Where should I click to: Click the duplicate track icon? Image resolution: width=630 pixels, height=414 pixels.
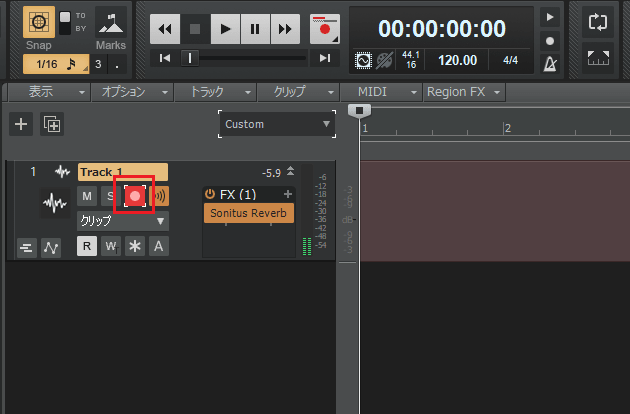click(51, 125)
